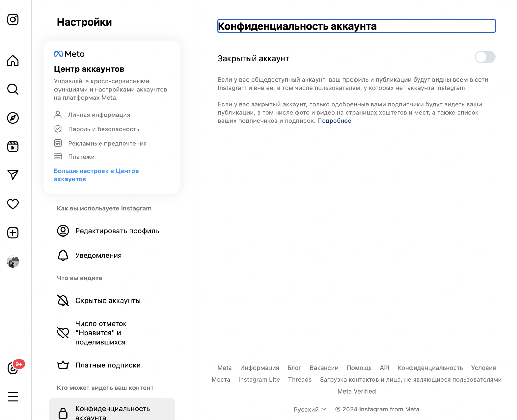Click the Подробнее link
This screenshot has width=517, height=420.
334,121
